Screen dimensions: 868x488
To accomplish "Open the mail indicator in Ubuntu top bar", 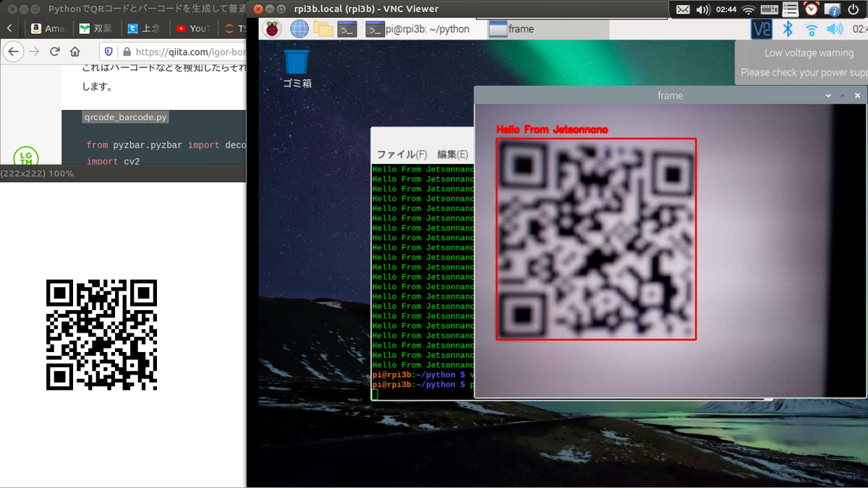I will click(x=684, y=9).
